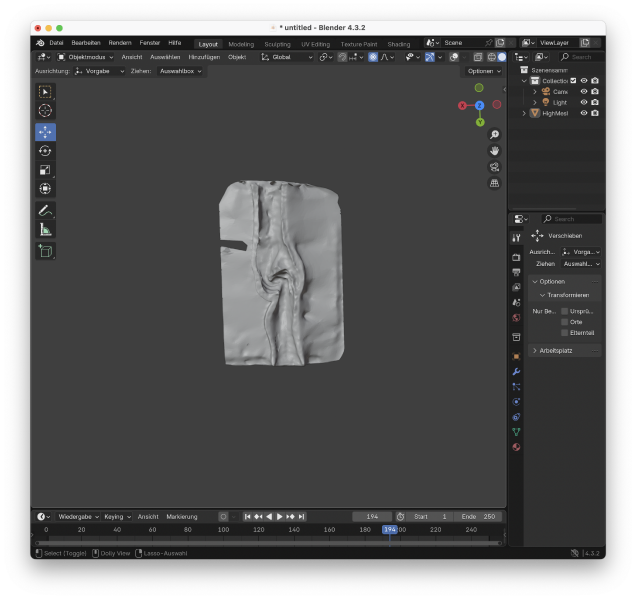636x599 pixels.
Task: Hide the Collection in viewport
Action: (x=584, y=81)
